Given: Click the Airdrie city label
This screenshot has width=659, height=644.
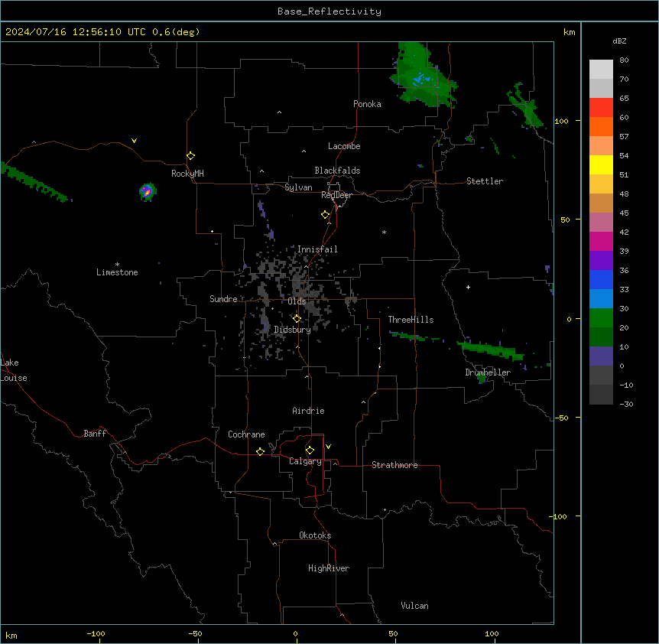Looking at the screenshot, I should (x=308, y=411).
